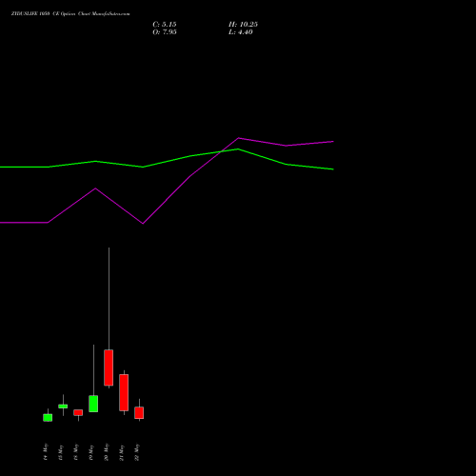Click the '21 May' date axis label
Image resolution: width=476 pixels, height=476 pixels.
click(122, 452)
